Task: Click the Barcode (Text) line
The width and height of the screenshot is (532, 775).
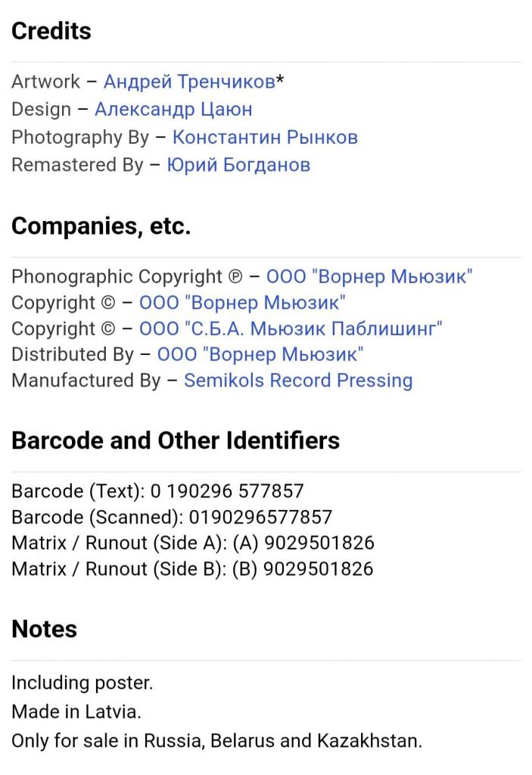Action: click(x=157, y=490)
